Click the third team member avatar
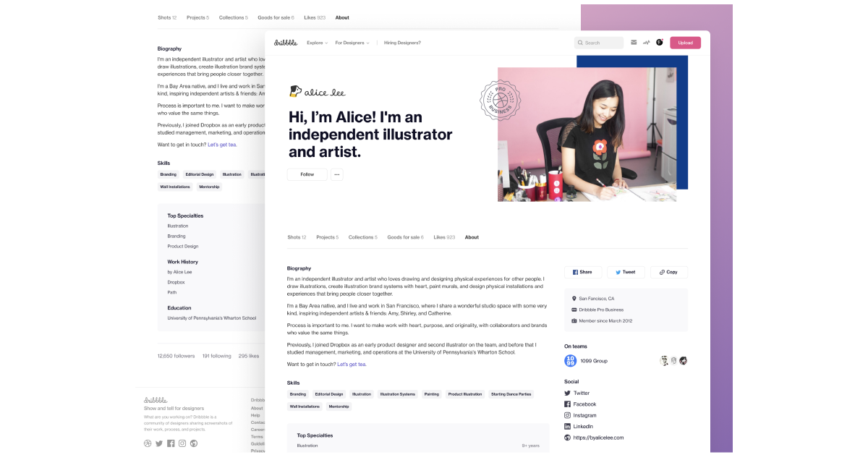 tap(683, 360)
